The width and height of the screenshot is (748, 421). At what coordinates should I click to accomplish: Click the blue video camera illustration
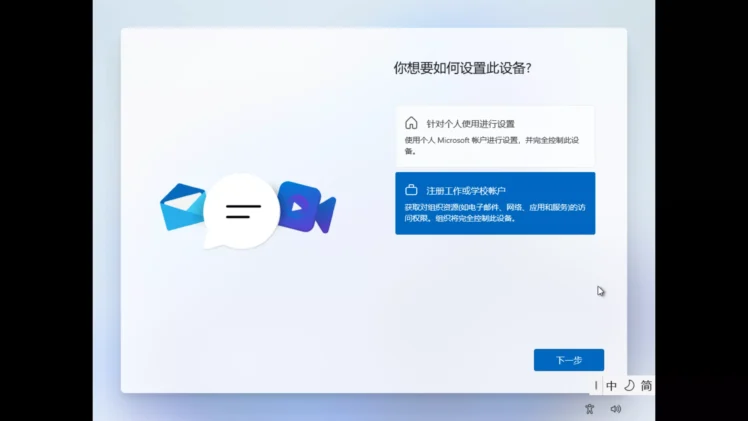pyautogui.click(x=307, y=207)
